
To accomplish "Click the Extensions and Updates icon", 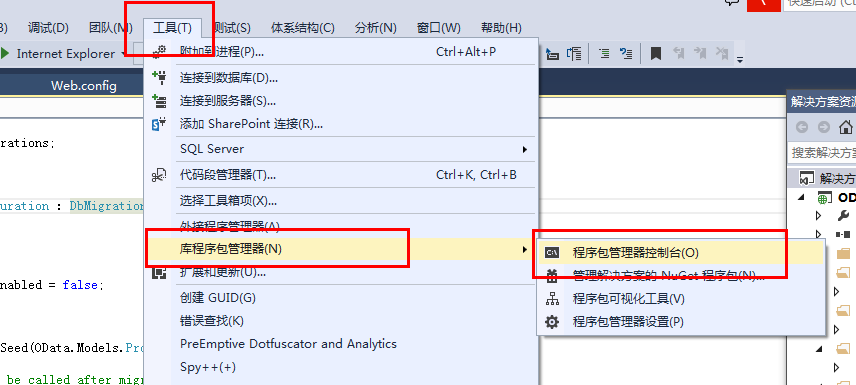I will [x=159, y=273].
